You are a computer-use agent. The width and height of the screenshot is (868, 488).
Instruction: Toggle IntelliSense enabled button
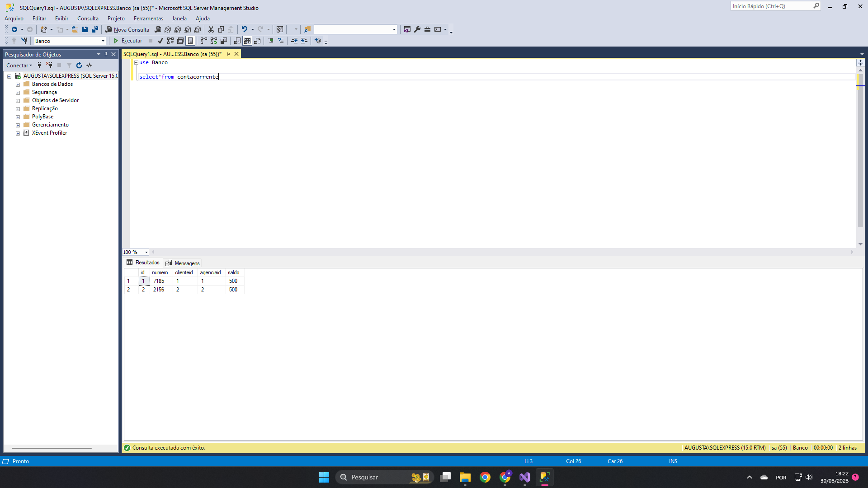[x=190, y=41]
